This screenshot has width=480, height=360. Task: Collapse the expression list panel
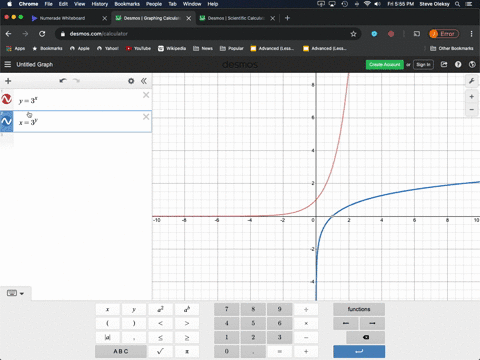coord(144,81)
